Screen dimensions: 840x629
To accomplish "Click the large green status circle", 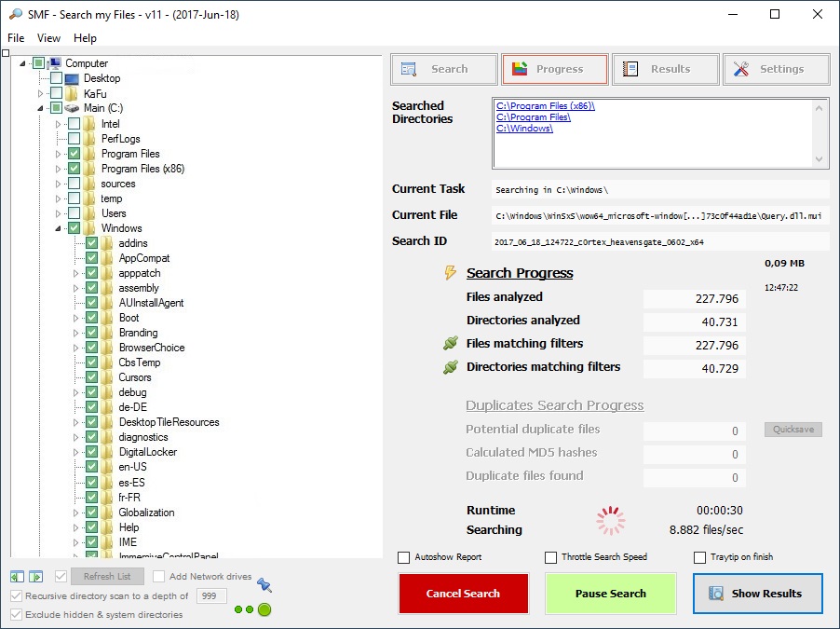I will pyautogui.click(x=264, y=609).
